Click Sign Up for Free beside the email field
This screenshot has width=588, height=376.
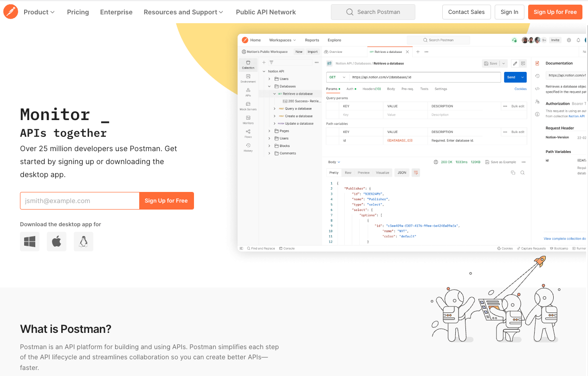point(166,201)
